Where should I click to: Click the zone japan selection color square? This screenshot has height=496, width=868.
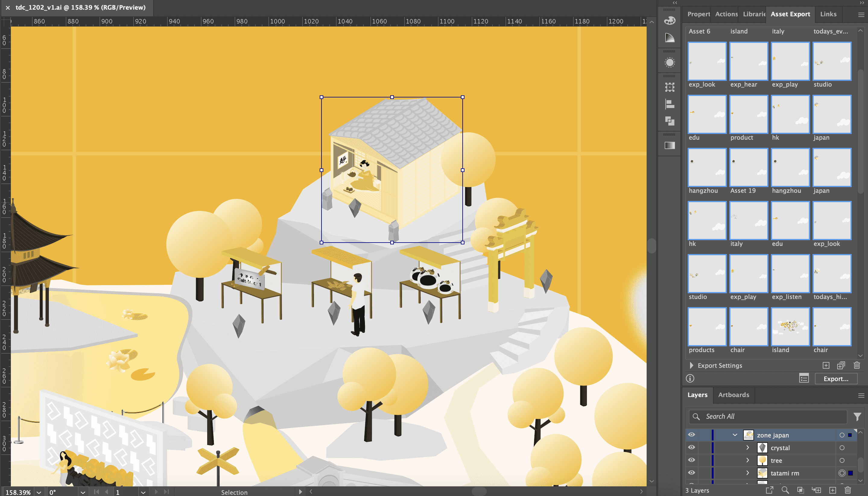tap(850, 435)
